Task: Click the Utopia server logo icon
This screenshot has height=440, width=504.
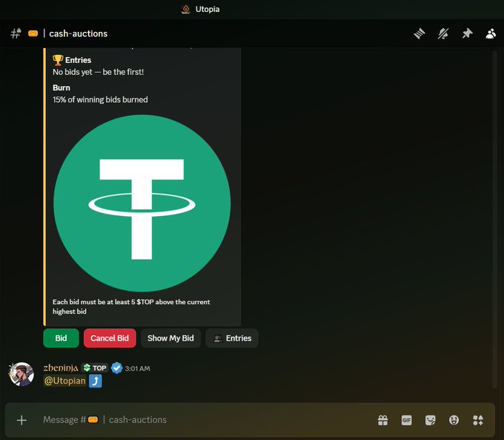Action: point(186,10)
